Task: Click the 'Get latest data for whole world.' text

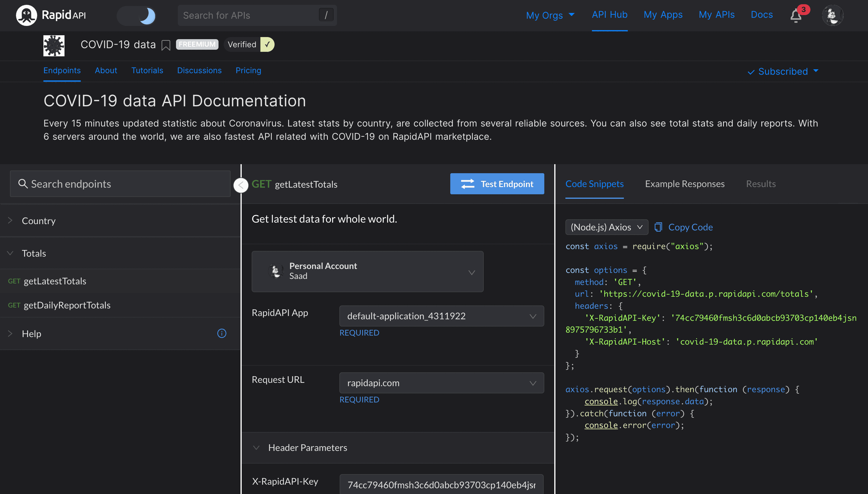Action: coord(324,219)
